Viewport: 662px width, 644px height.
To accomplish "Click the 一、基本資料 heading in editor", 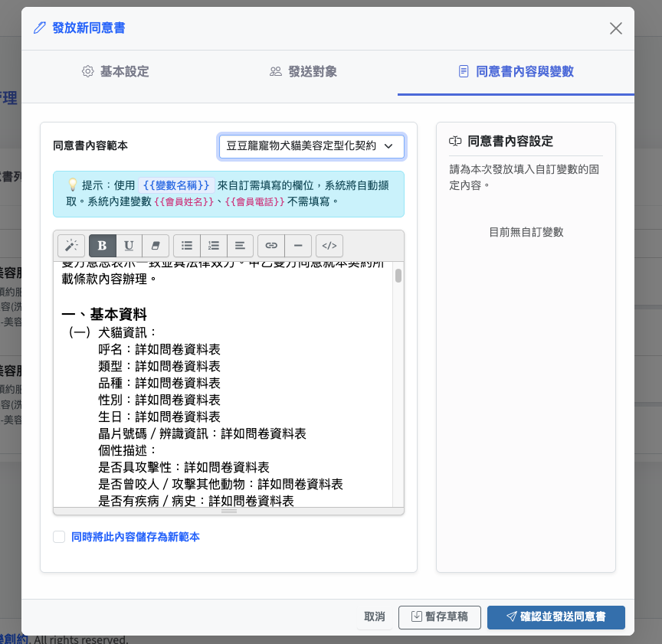I will (x=104, y=315).
